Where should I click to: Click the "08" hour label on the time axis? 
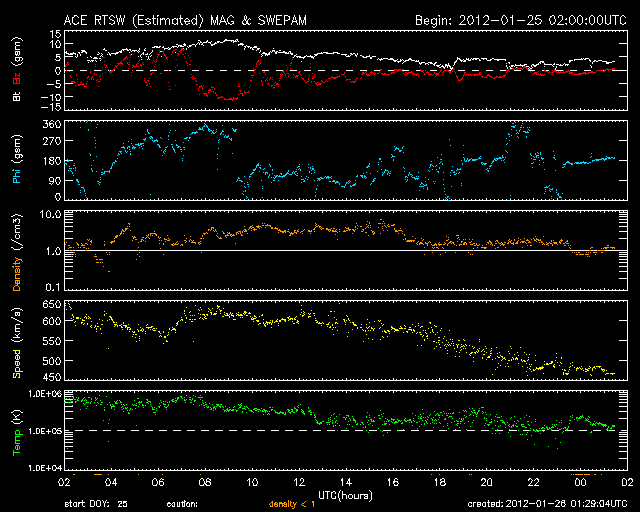(x=205, y=483)
